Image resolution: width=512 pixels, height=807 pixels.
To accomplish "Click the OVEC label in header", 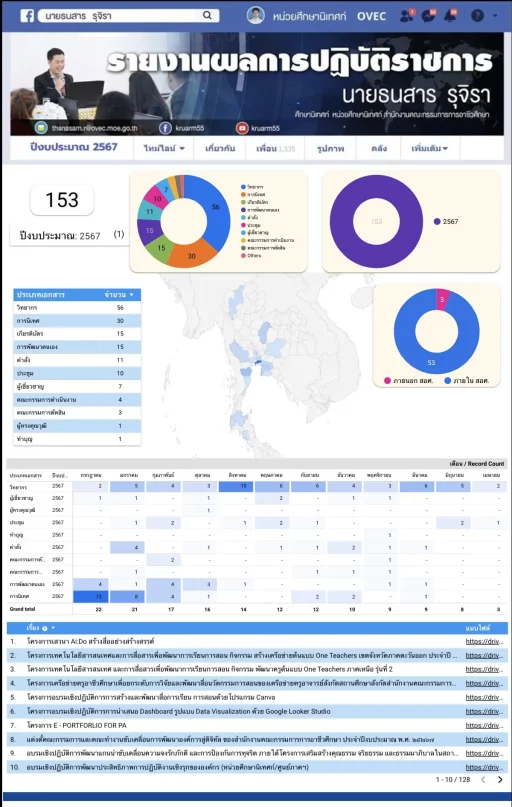I will [372, 16].
